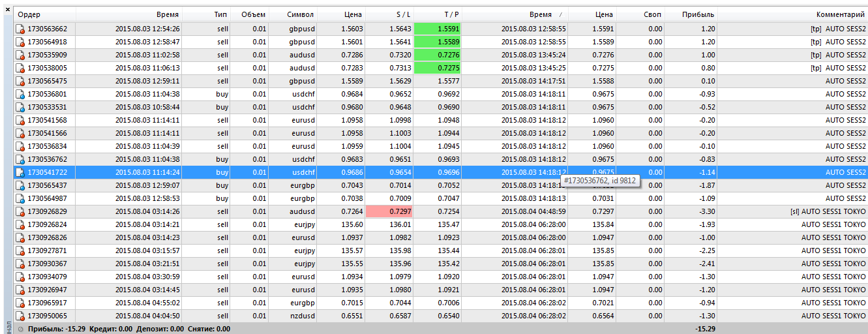Click open price 135.60 in eurjpy row
The height and width of the screenshot is (334, 868).
click(352, 224)
